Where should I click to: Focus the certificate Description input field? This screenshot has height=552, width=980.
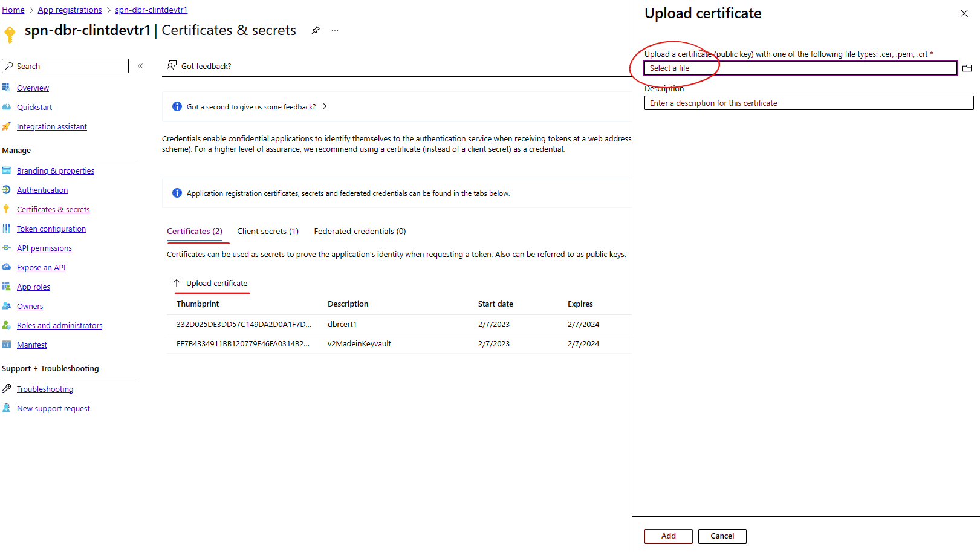point(809,103)
